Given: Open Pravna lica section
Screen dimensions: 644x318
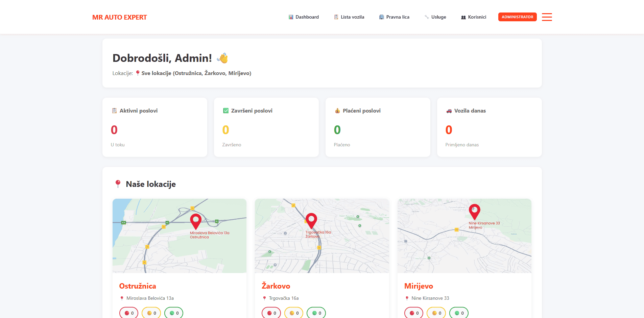Looking at the screenshot, I should (x=394, y=17).
